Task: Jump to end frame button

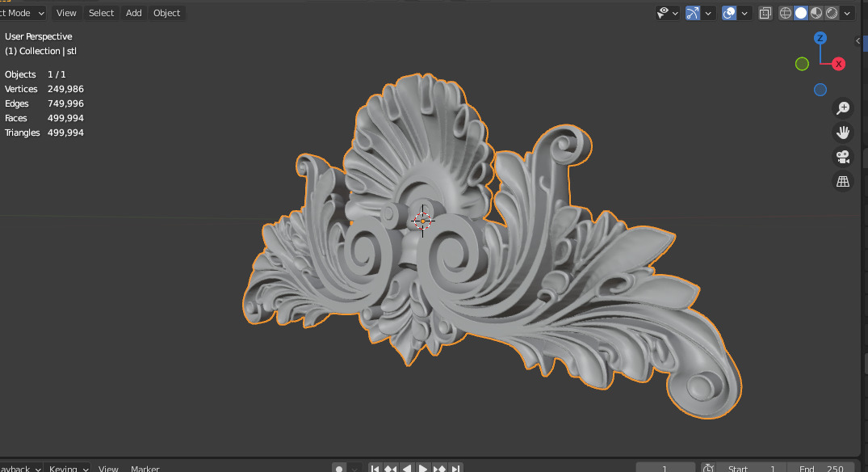Action: click(455, 469)
